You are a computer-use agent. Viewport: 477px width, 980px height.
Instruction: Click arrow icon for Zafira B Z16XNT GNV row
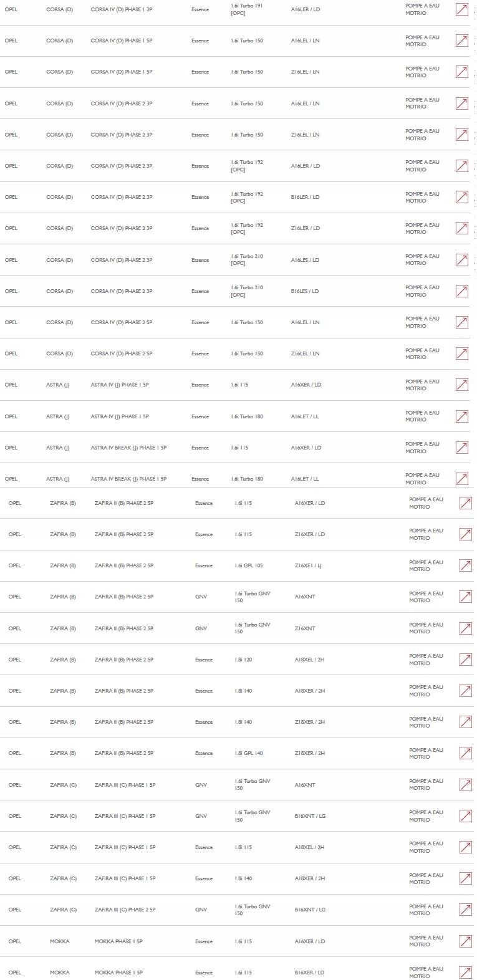(466, 628)
